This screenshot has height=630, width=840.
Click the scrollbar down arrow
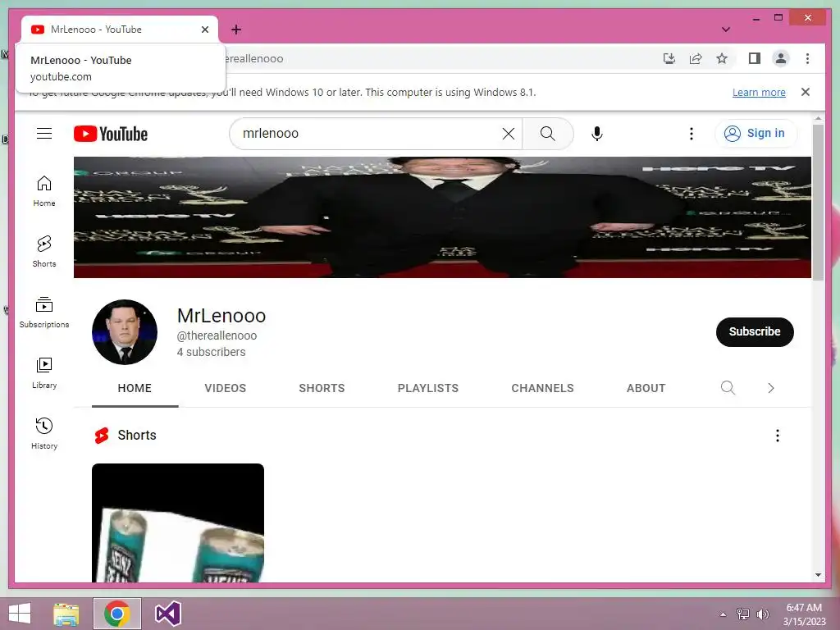pyautogui.click(x=818, y=575)
